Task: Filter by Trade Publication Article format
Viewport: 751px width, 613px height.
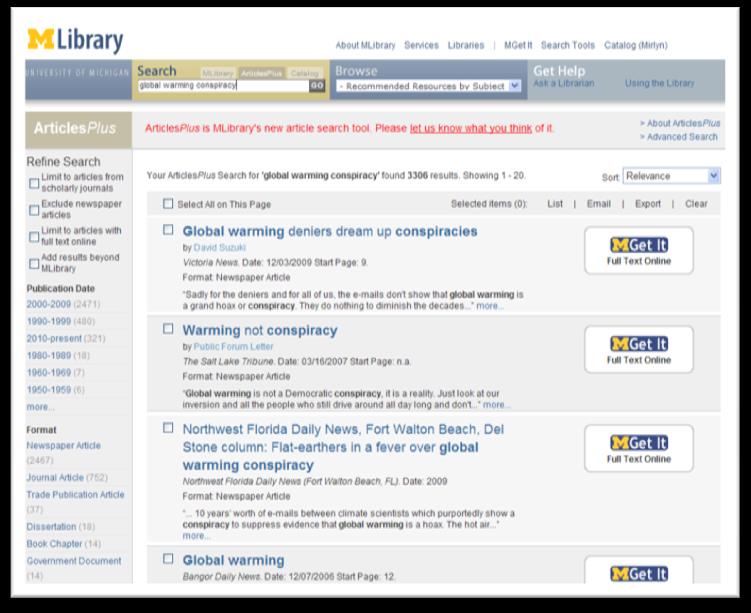Action: click(75, 495)
